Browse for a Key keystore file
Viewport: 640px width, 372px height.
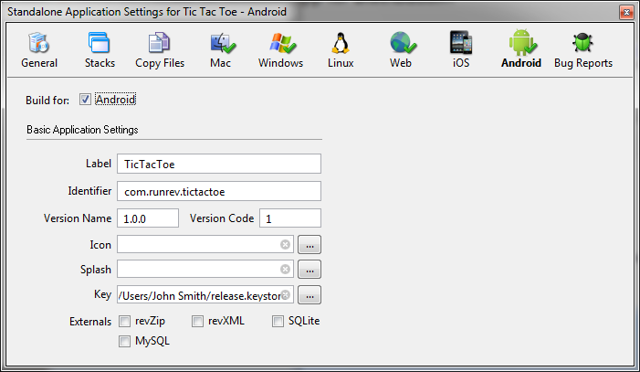tap(309, 295)
